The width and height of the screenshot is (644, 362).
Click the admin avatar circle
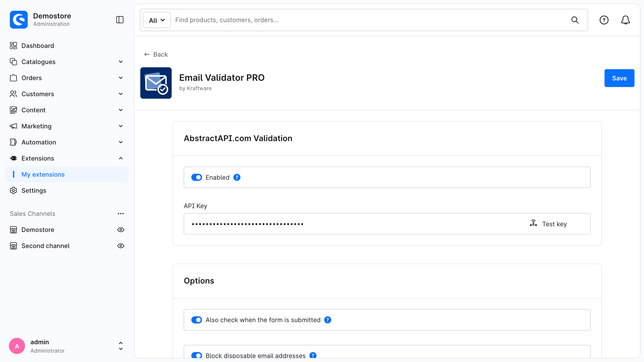coord(17,346)
